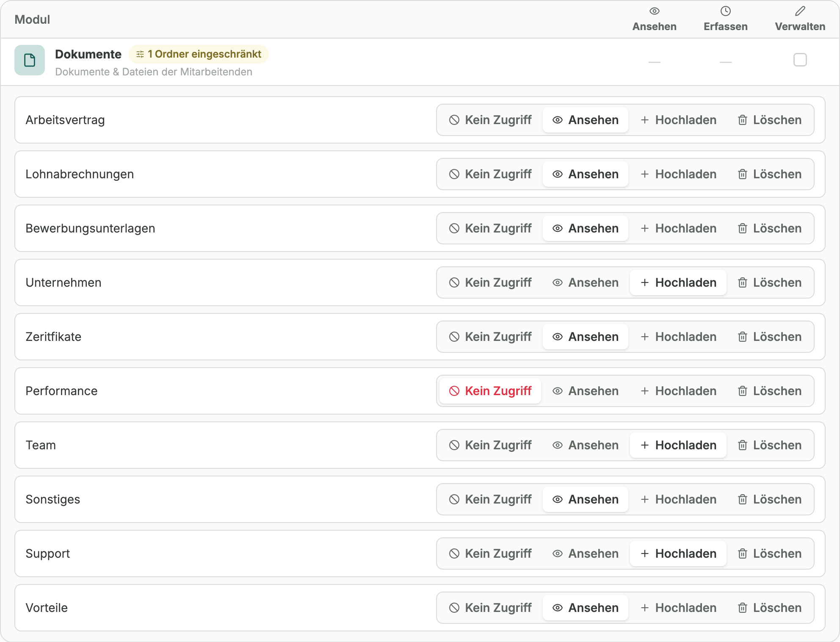Select Hochladen for Zeritfikate
The image size is (840, 642).
(678, 337)
